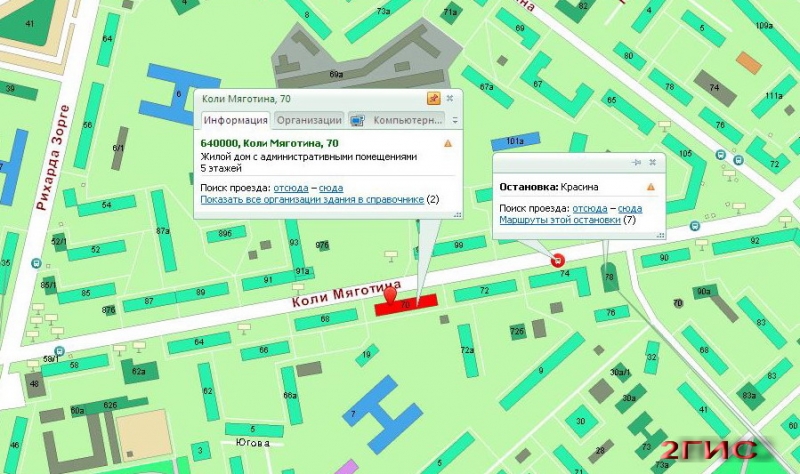Click the red Красина stop icon on the road
This screenshot has width=800, height=474.
click(x=558, y=260)
